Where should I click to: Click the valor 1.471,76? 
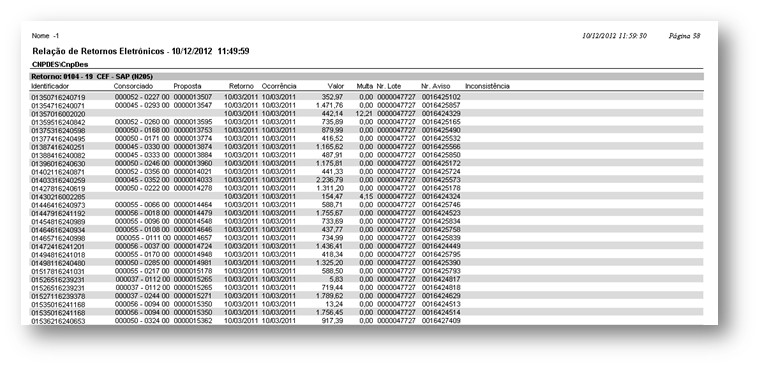click(330, 105)
